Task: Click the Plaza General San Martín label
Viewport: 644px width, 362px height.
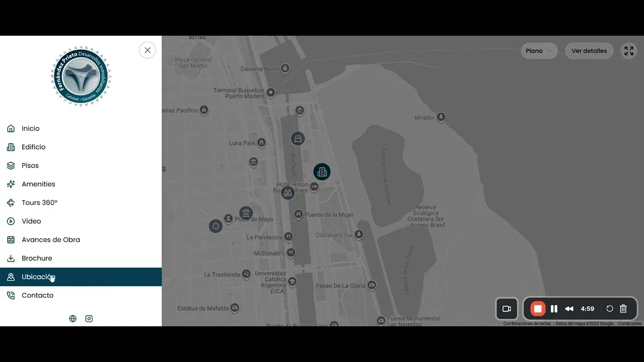Action: tap(193, 63)
